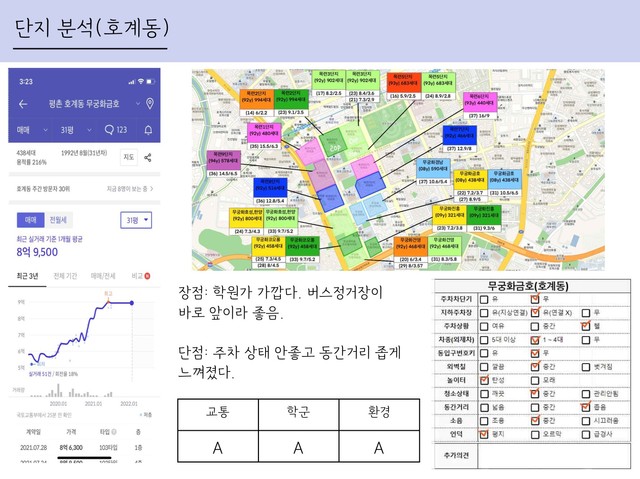
Task: Check 주차차단기 유 checkbox
Action: tap(484, 299)
